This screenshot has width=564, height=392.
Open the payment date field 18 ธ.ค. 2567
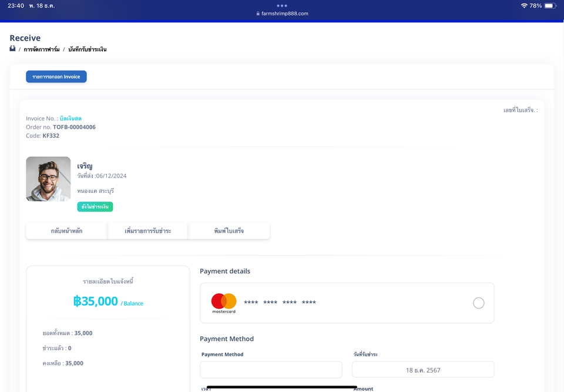423,370
